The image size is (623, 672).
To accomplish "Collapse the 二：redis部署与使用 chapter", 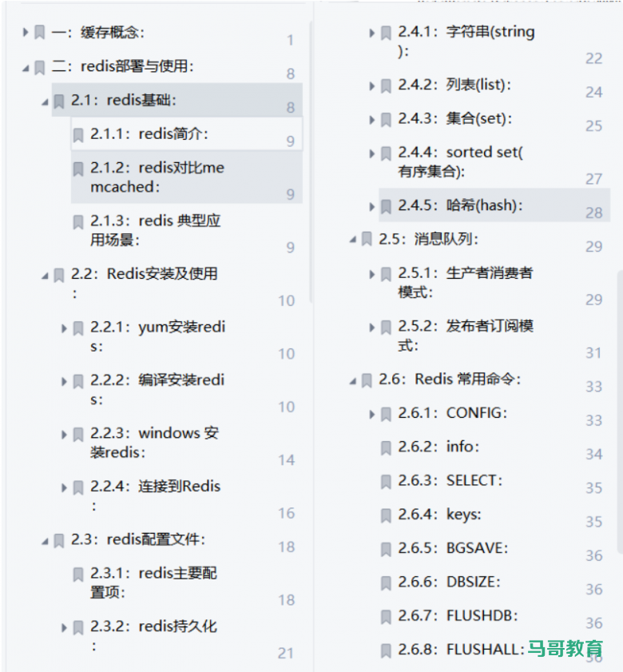I will click(26, 68).
